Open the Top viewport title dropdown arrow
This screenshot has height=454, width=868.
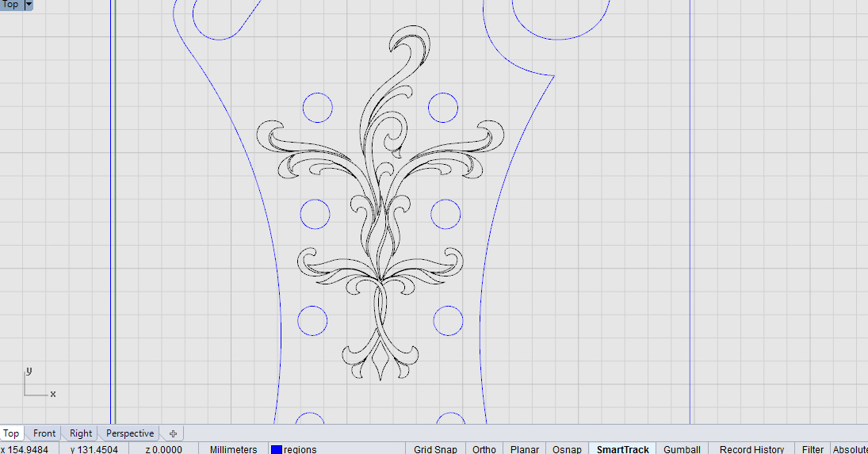pos(29,5)
